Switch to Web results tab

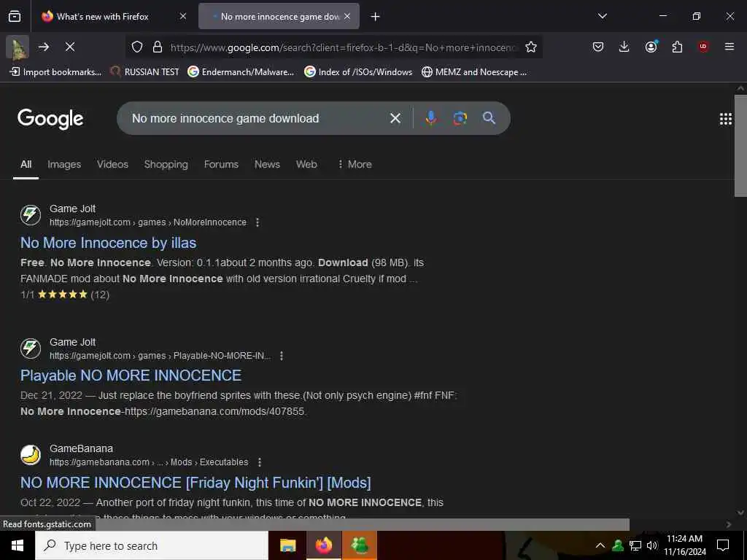coord(306,164)
